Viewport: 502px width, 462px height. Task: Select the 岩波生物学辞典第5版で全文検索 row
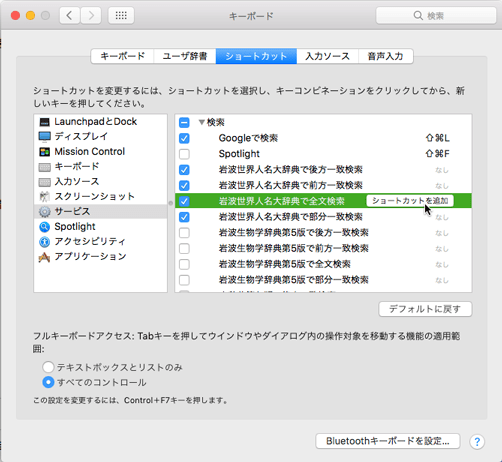tap(323, 264)
